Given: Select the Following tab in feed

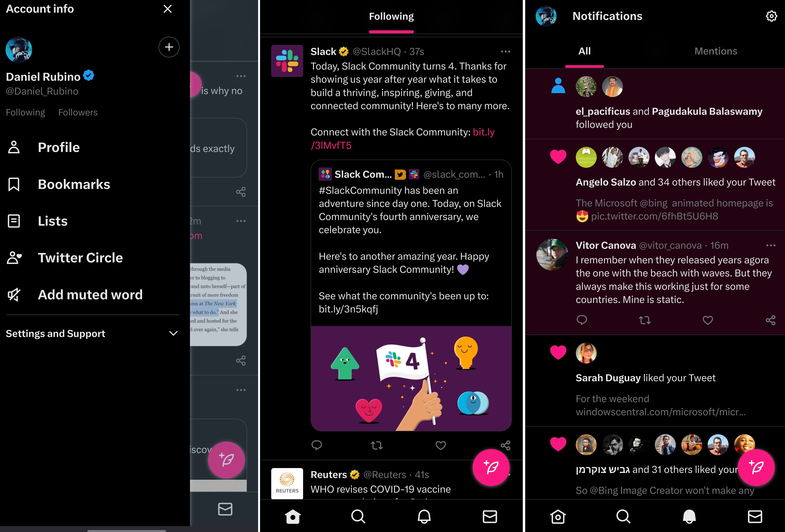Looking at the screenshot, I should coord(391,16).
